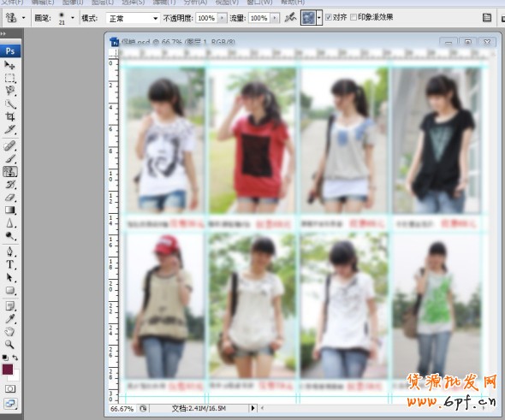
Task: Select the Horizontal Type tool
Action: 10,264
